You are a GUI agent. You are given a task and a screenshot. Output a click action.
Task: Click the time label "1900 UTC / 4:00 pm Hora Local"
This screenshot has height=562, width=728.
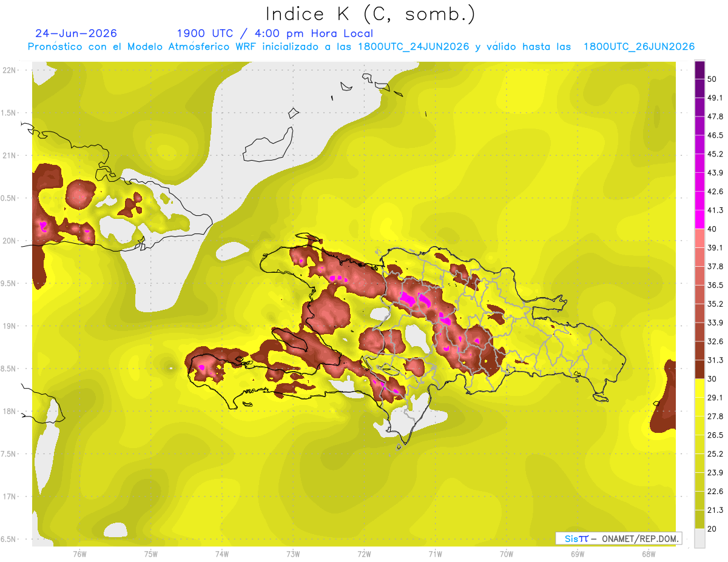[275, 33]
